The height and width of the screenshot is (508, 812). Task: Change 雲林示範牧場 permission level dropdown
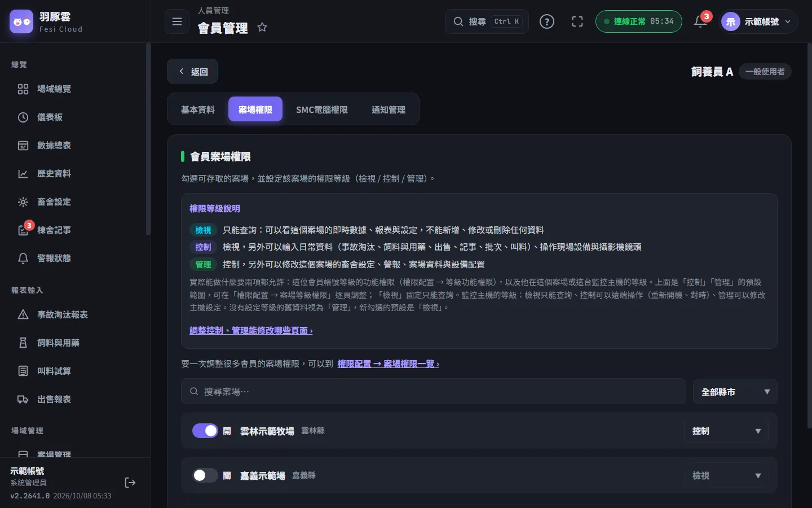726,431
